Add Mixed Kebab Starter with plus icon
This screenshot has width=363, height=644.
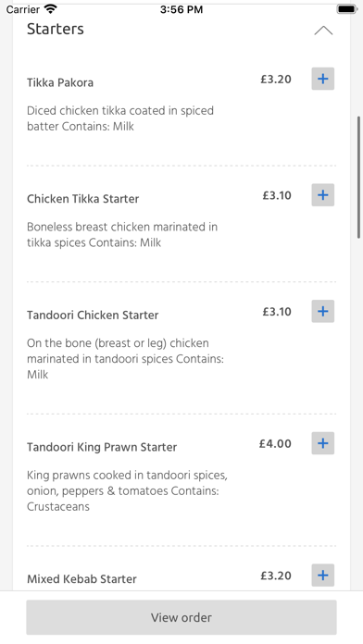pyautogui.click(x=322, y=575)
